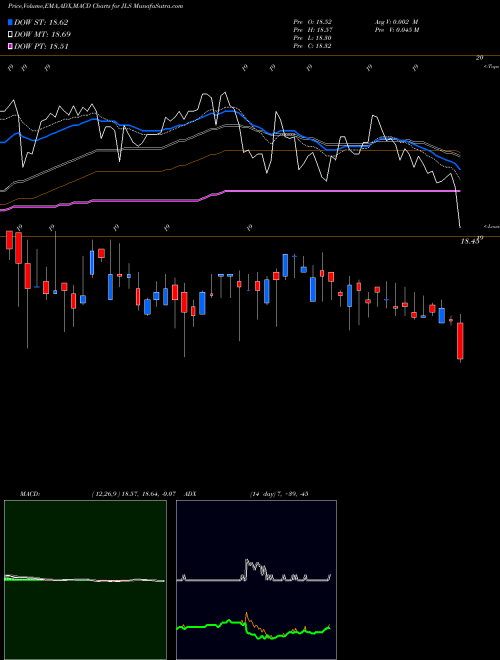This screenshot has height=660, width=500.
Task: Select the 'DOW MT: 18.69' legend text
Action: [42, 35]
